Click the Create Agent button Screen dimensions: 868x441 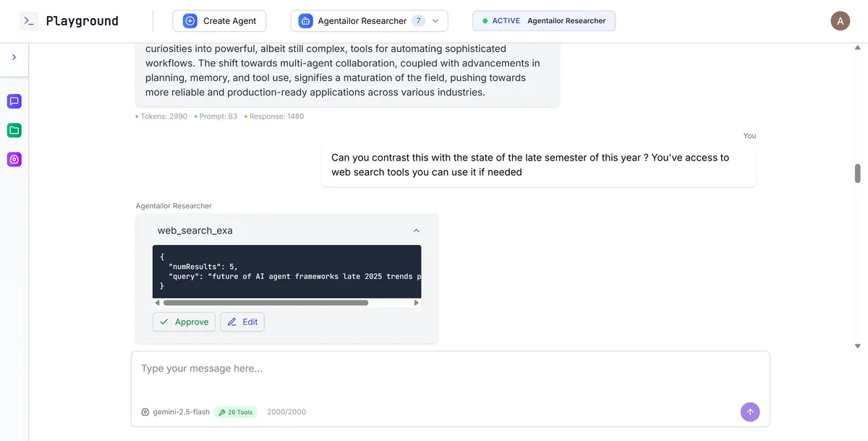[219, 21]
